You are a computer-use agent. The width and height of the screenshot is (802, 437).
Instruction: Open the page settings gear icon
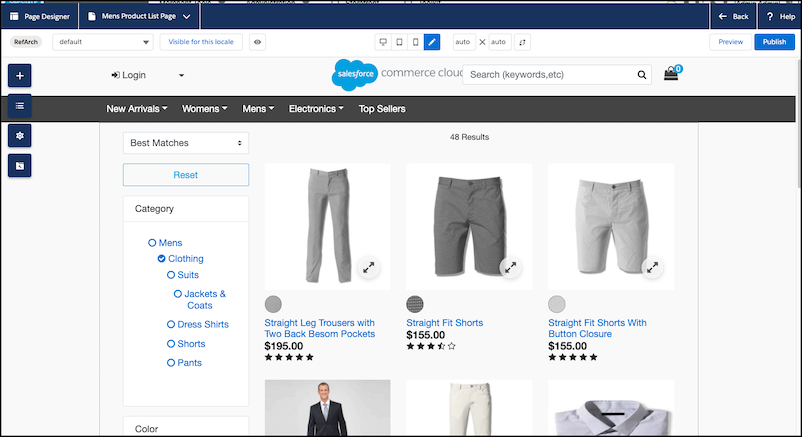pos(20,135)
